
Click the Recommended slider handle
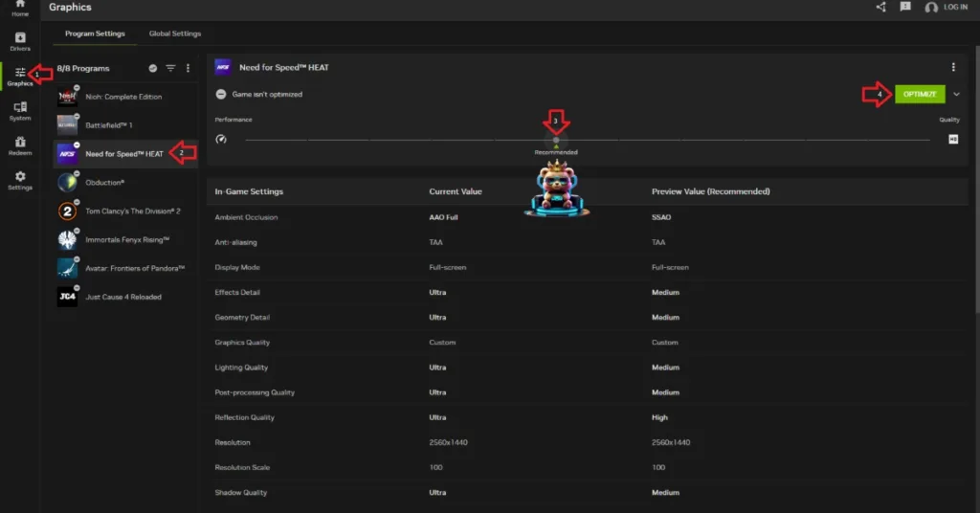tap(556, 140)
